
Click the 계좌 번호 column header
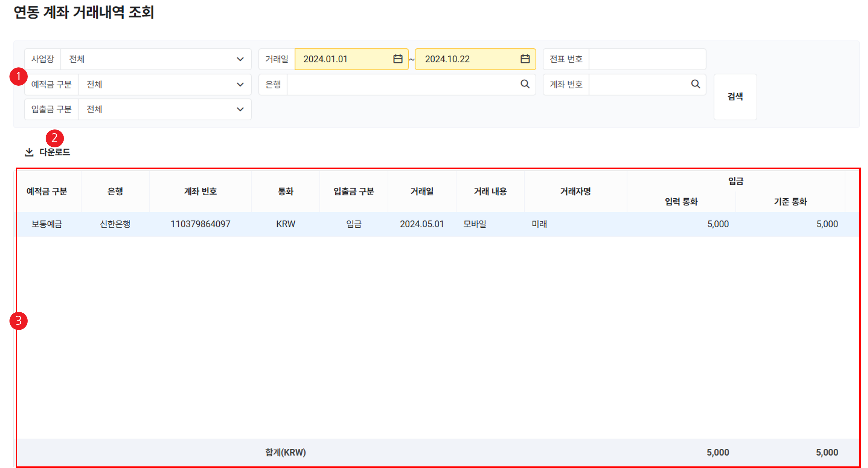click(200, 191)
